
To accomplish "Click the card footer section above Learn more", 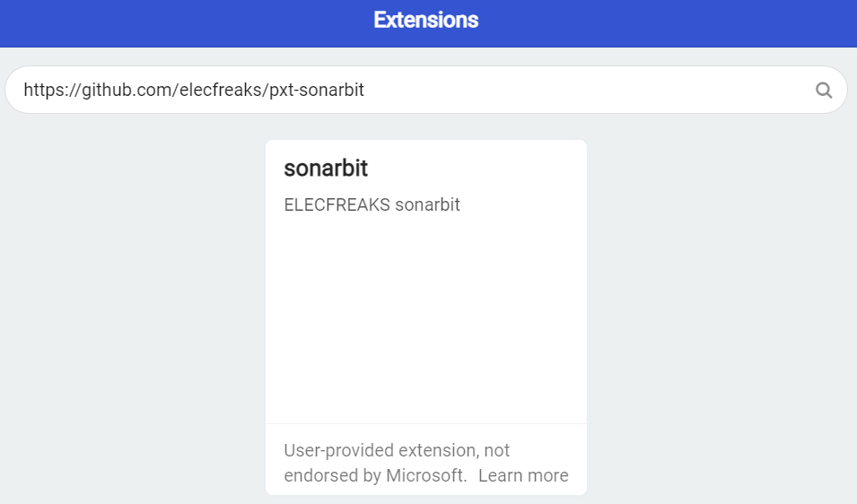I will pyautogui.click(x=425, y=459).
